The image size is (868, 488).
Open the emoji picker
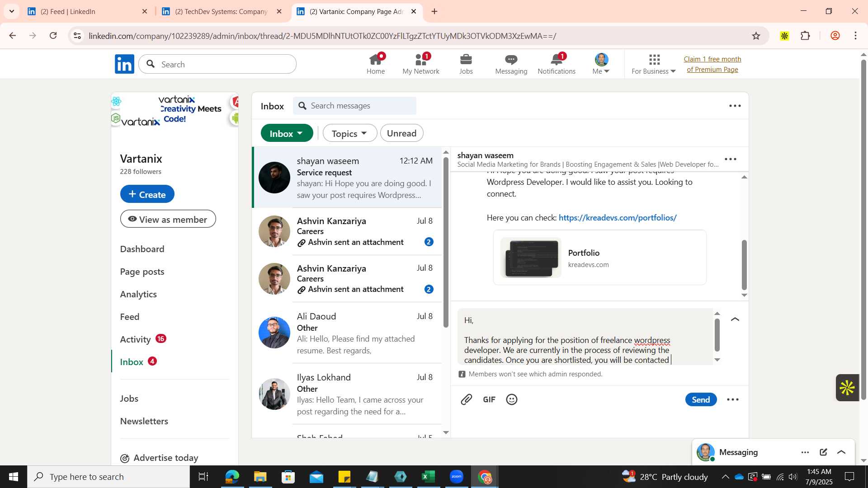click(512, 399)
